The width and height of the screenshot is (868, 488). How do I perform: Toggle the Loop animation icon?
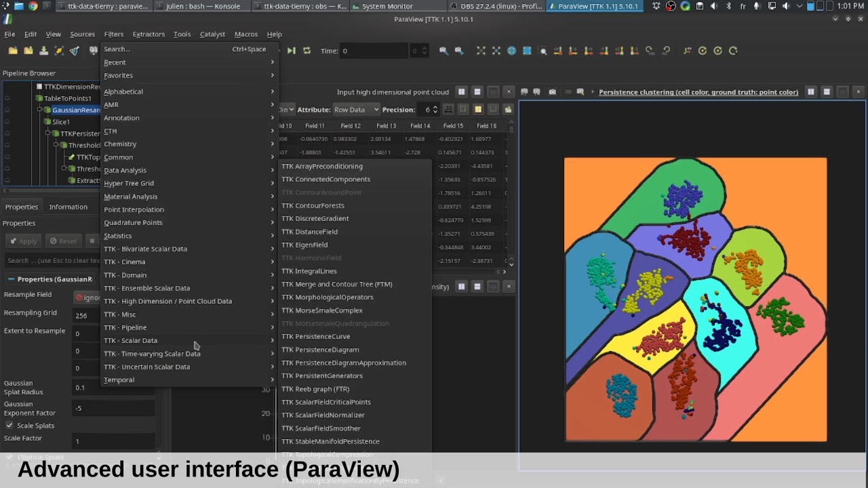coord(307,51)
